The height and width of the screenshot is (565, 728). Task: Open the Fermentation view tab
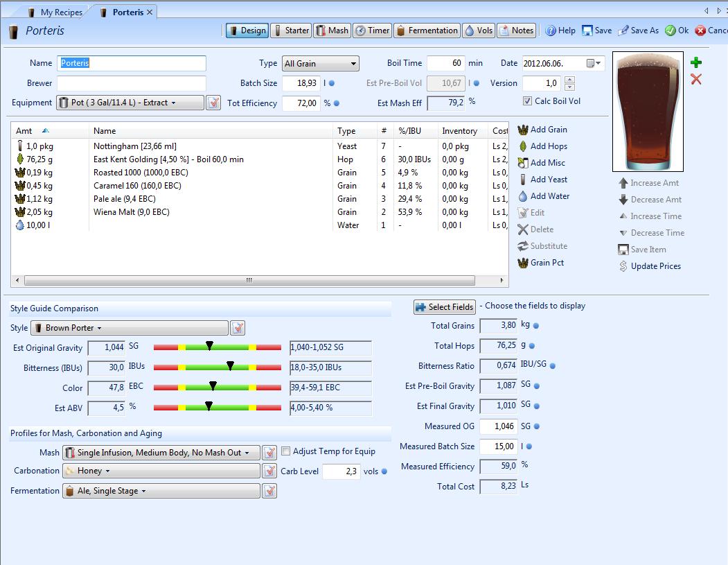point(427,31)
